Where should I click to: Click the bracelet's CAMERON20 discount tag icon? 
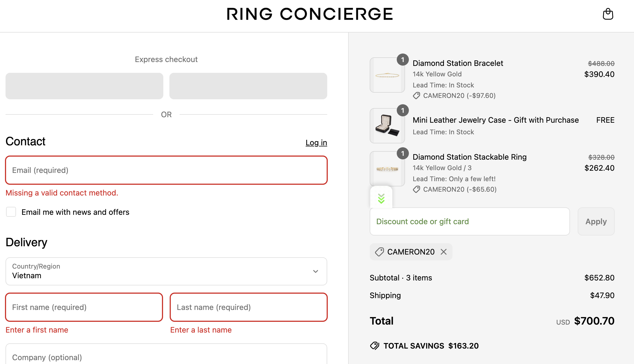(x=416, y=96)
